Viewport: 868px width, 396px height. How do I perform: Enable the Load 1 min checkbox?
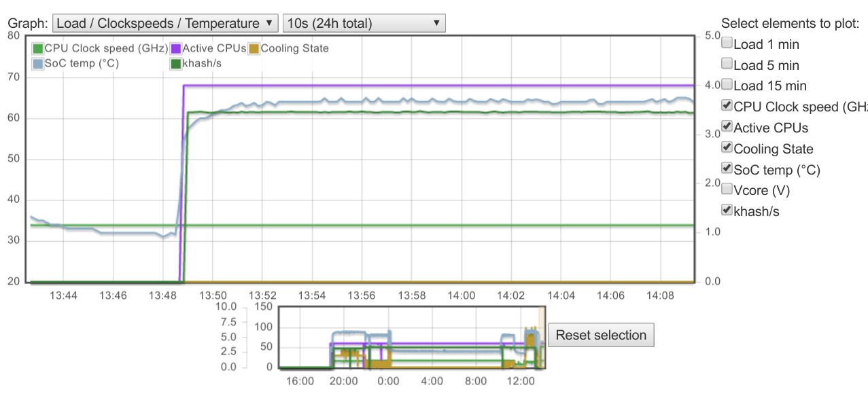click(x=727, y=43)
